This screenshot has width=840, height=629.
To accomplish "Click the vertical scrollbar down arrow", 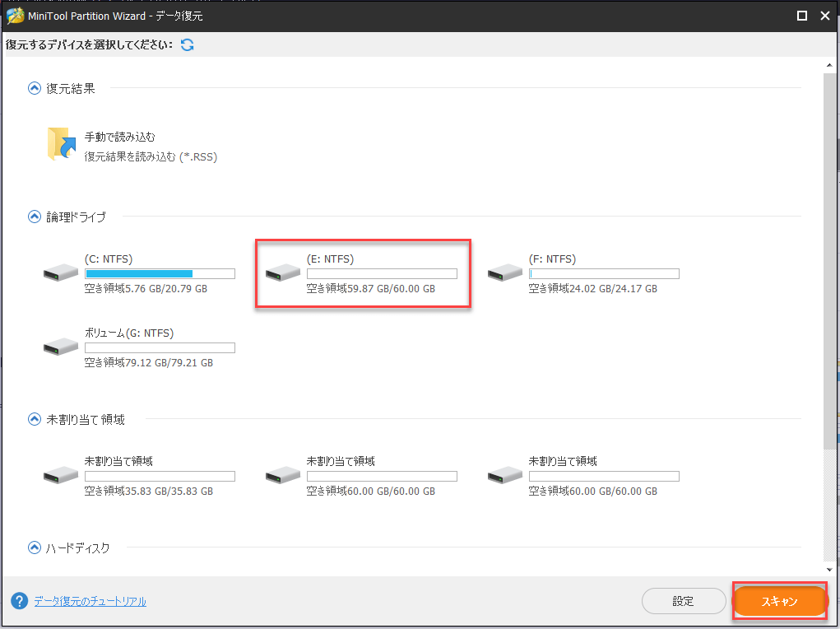I will [x=829, y=569].
